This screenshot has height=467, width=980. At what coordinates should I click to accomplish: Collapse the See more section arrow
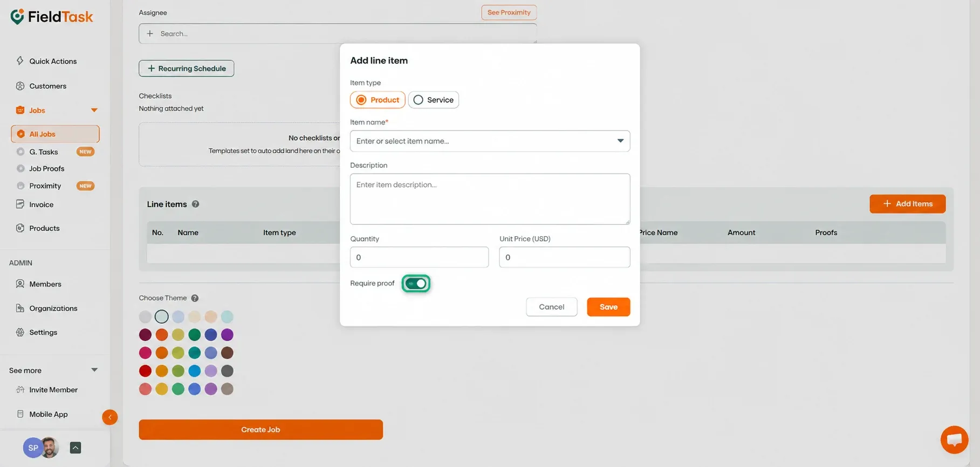point(94,370)
